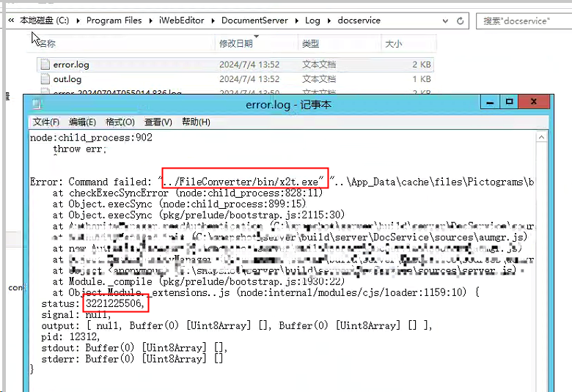
Task: Open the 编辑(E) menu in Notepad
Action: (82, 122)
